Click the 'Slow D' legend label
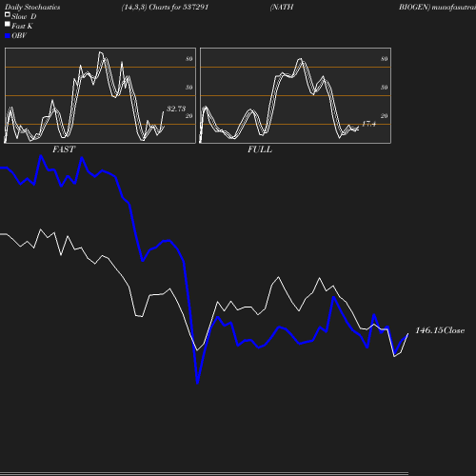The height and width of the screenshot is (476, 476). click(24, 16)
